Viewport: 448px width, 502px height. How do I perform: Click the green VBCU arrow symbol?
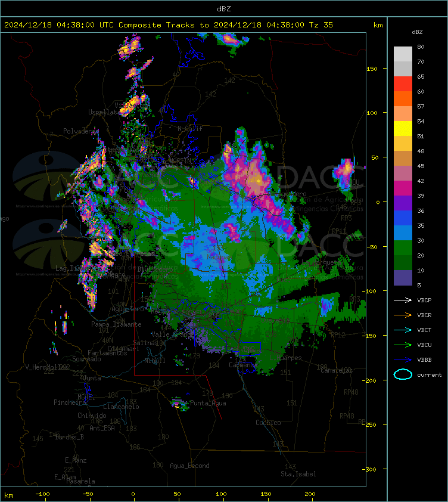point(403,345)
